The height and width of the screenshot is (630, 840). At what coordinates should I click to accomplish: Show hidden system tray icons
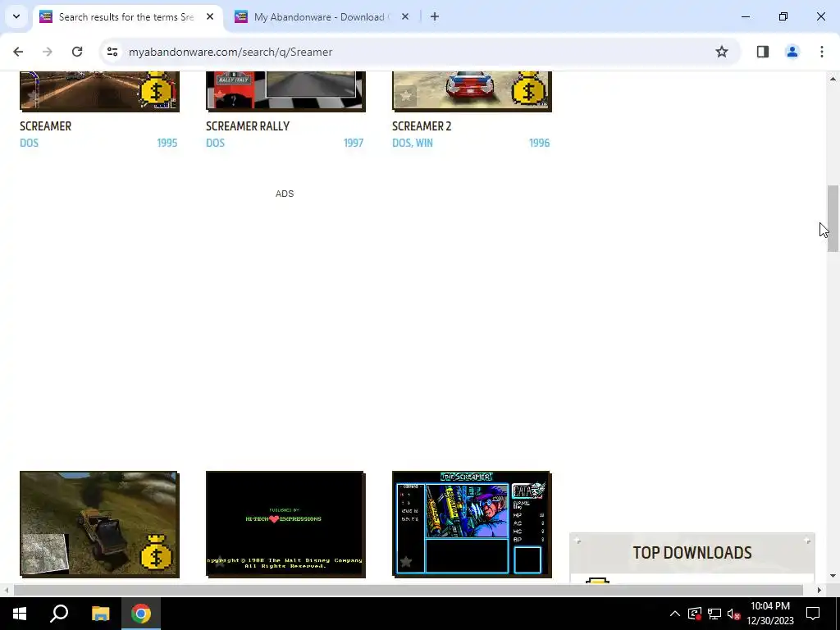[675, 614]
